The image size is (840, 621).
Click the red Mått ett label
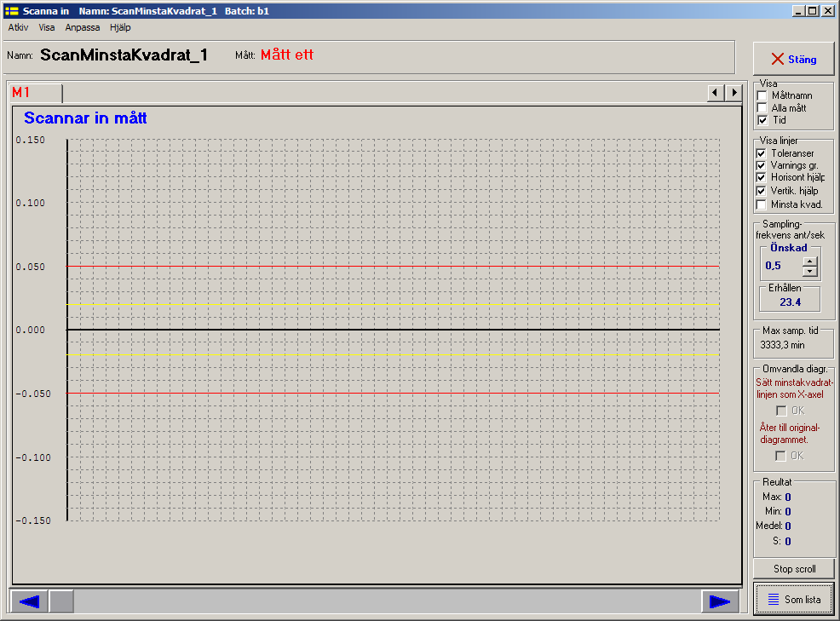tap(286, 55)
